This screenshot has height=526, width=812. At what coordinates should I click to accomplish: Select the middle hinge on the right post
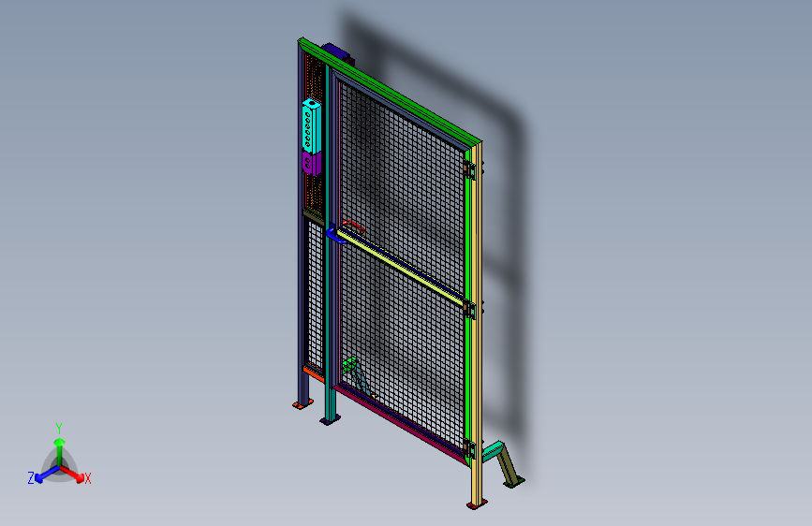[x=469, y=309]
